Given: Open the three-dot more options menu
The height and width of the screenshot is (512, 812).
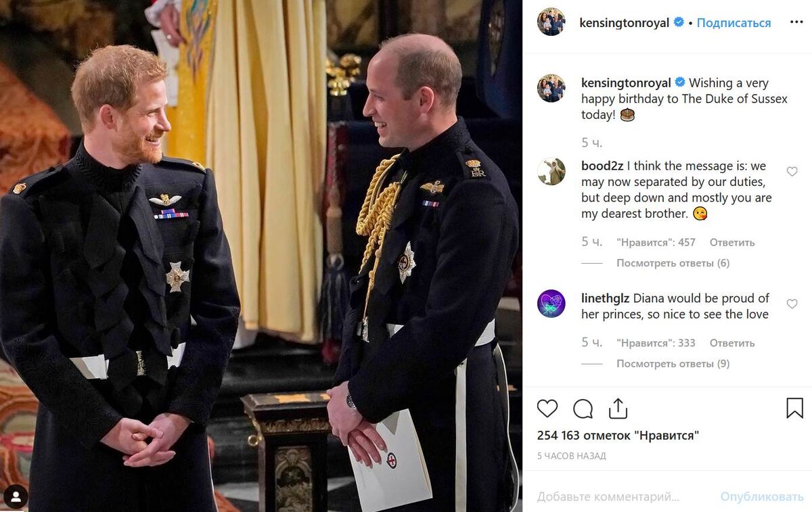Looking at the screenshot, I should pyautogui.click(x=796, y=22).
